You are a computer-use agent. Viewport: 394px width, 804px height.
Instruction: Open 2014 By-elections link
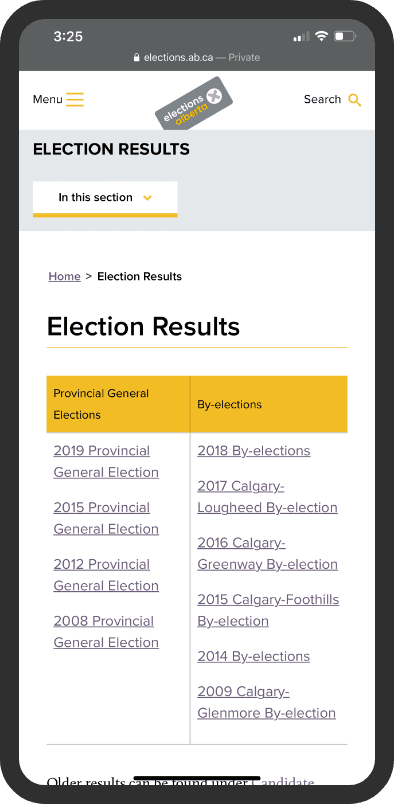click(x=253, y=656)
